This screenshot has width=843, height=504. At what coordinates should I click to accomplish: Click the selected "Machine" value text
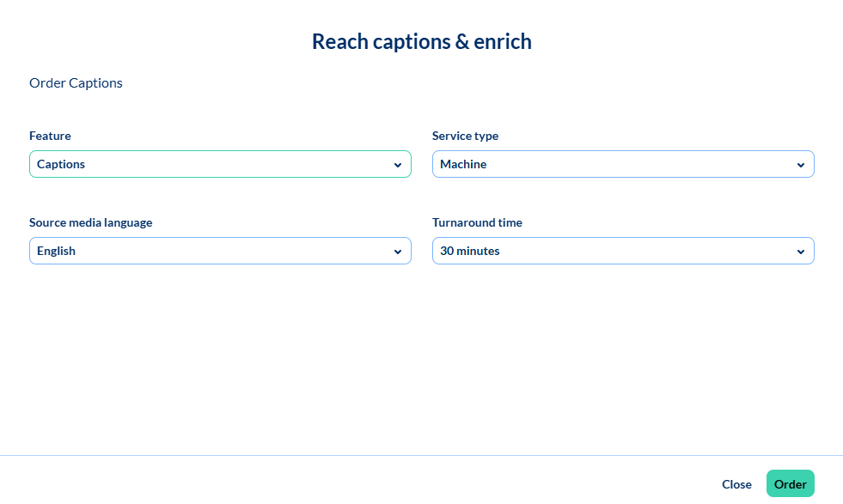(x=463, y=164)
